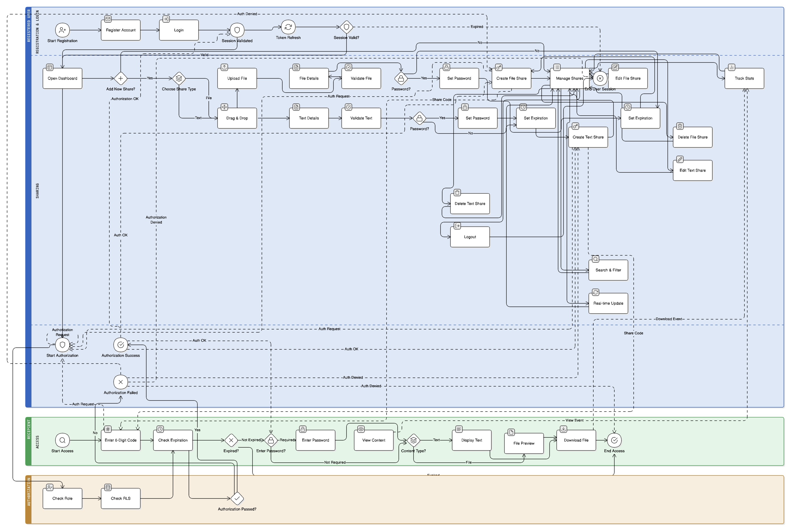Screen dimensions: 791x532
Task: Select the Download File task node
Action: point(576,440)
